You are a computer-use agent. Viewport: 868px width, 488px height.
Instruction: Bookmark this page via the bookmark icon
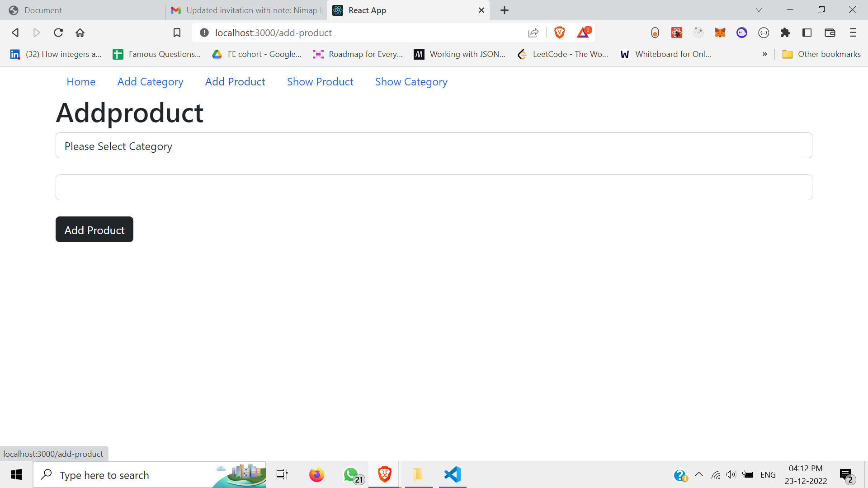coord(176,33)
